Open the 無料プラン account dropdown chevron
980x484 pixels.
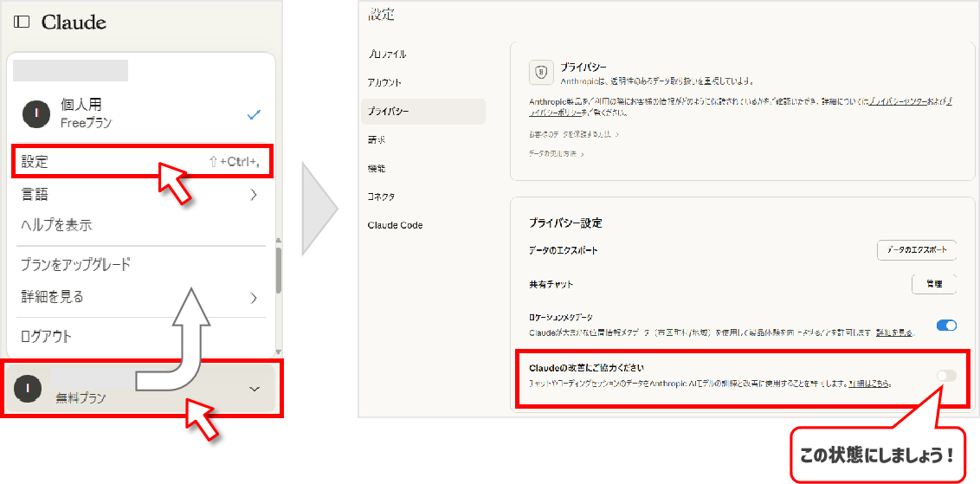click(254, 389)
